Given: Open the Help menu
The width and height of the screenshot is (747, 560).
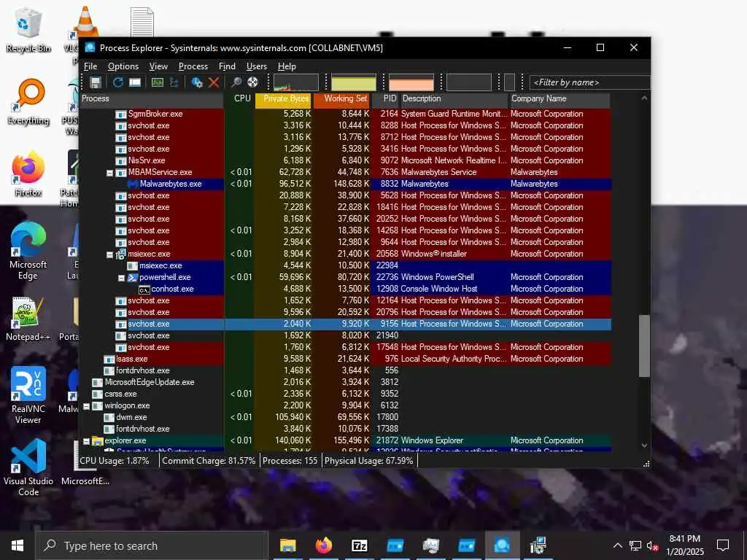Looking at the screenshot, I should click(x=287, y=66).
